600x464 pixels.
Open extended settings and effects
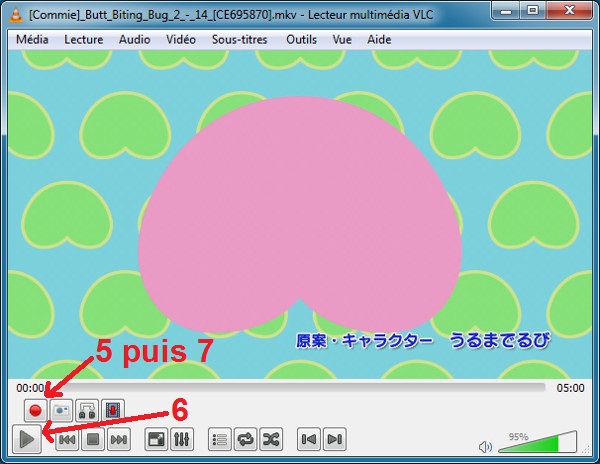point(182,439)
